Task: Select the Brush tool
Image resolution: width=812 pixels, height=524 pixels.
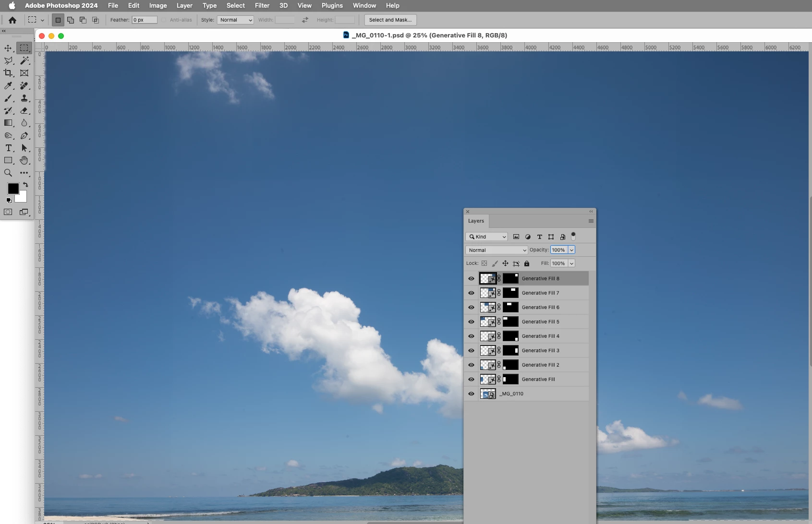Action: (8, 98)
